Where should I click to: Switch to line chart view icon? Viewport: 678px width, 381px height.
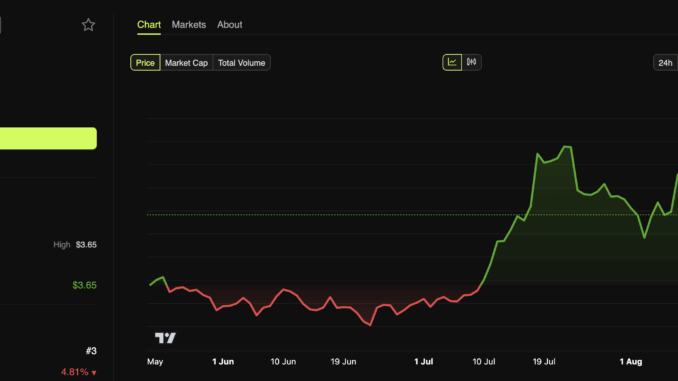point(452,62)
